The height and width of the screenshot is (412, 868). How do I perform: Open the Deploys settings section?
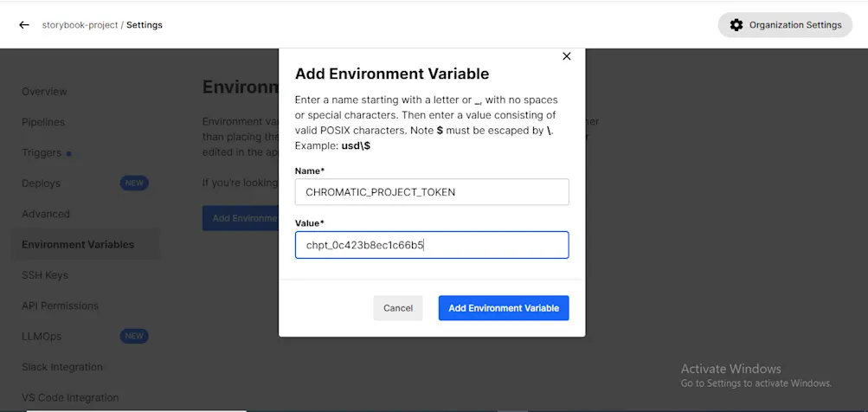tap(41, 183)
